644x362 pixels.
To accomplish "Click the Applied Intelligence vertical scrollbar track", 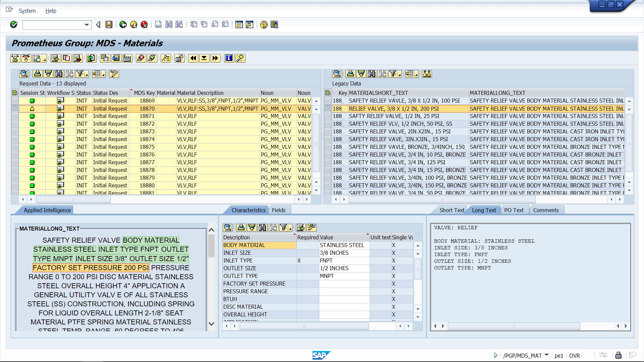I will (x=211, y=288).
